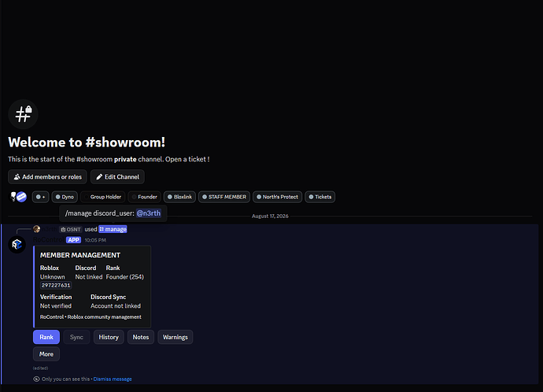The height and width of the screenshot is (392, 543).
Task: Click the Bloxlink role chip
Action: click(179, 197)
